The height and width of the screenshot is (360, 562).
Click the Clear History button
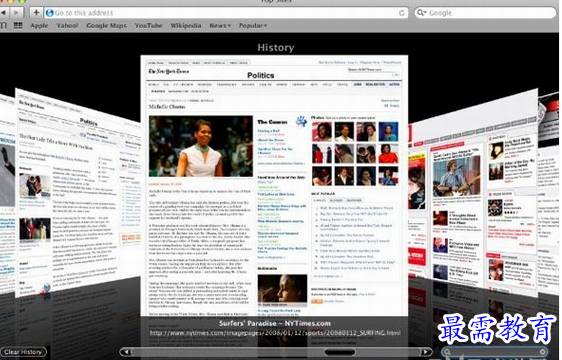tap(23, 352)
